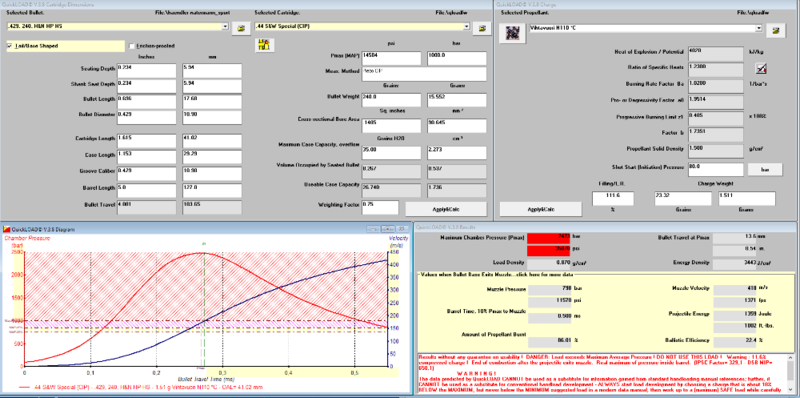800x398 pixels.
Task: Toggle the Boattail/Base Shaped checkbox
Action: [x=10, y=46]
